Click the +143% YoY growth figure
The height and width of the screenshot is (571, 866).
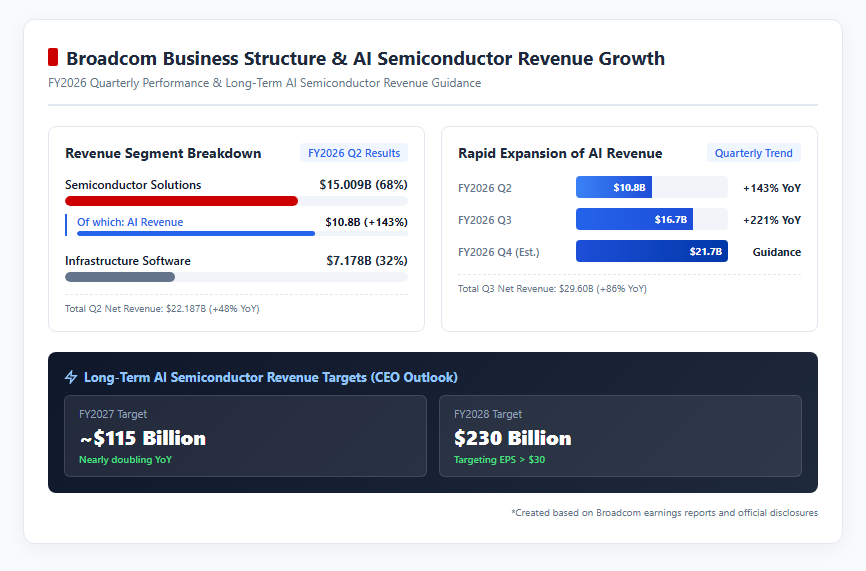(x=772, y=188)
